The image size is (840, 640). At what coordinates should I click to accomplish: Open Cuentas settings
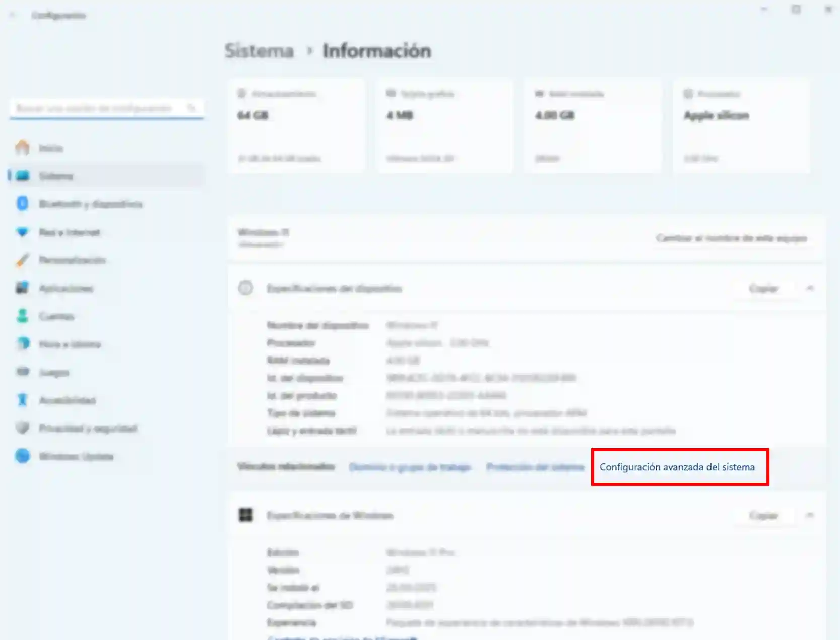[106, 316]
